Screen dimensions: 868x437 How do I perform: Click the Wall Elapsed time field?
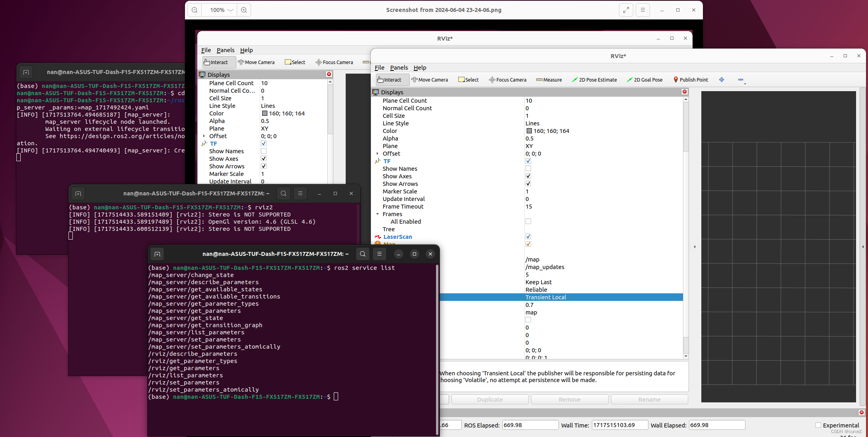point(716,425)
